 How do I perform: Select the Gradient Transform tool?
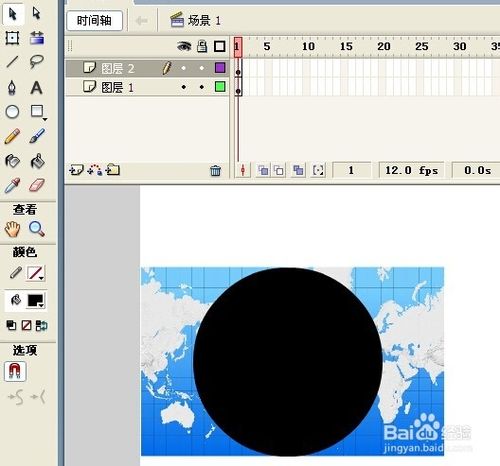point(37,38)
